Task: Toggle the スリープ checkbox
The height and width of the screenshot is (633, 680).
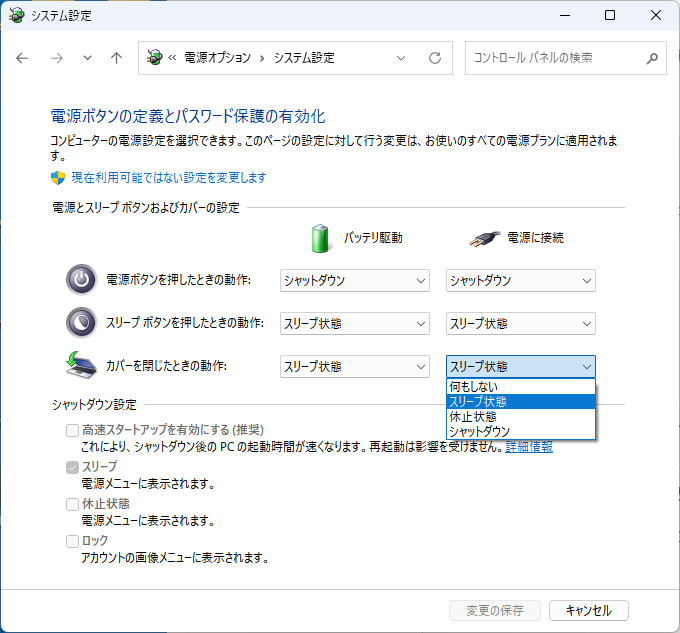Action: [x=72, y=467]
